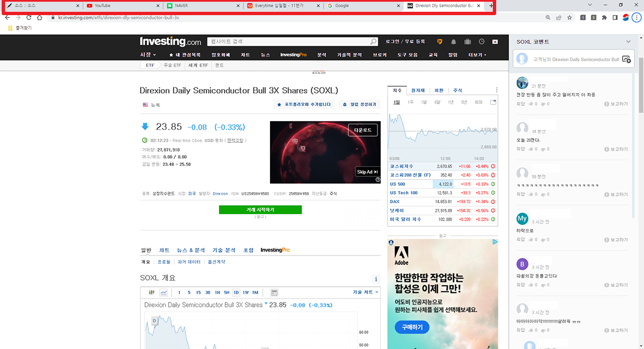Click the green 거래 시작하기 button
The height and width of the screenshot is (349, 644).
[260, 210]
